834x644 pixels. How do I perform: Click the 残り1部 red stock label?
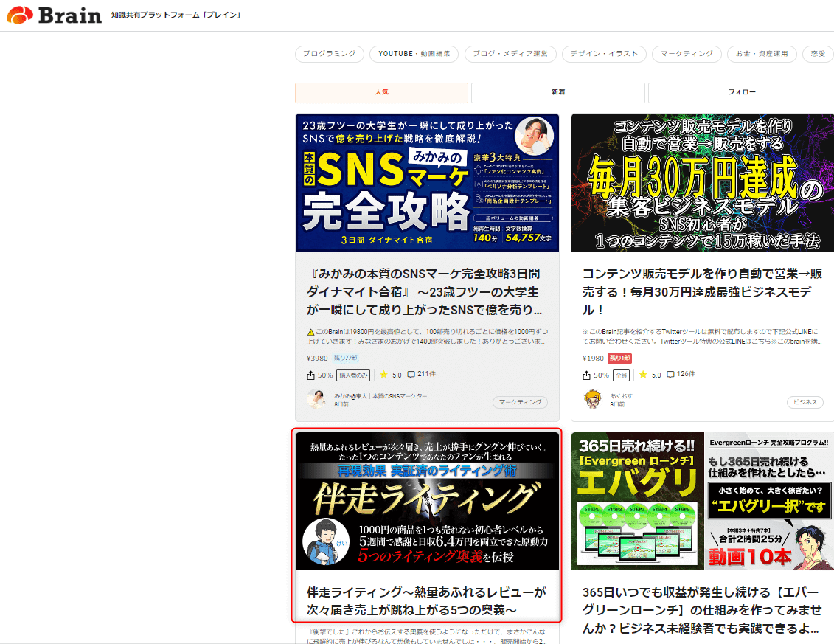pos(619,359)
